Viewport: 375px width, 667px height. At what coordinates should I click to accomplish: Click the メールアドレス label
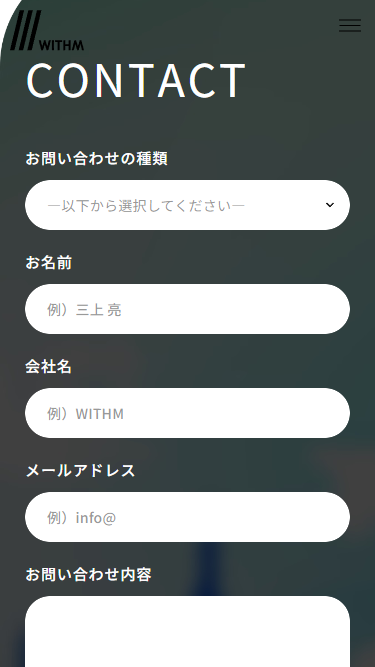[81, 471]
